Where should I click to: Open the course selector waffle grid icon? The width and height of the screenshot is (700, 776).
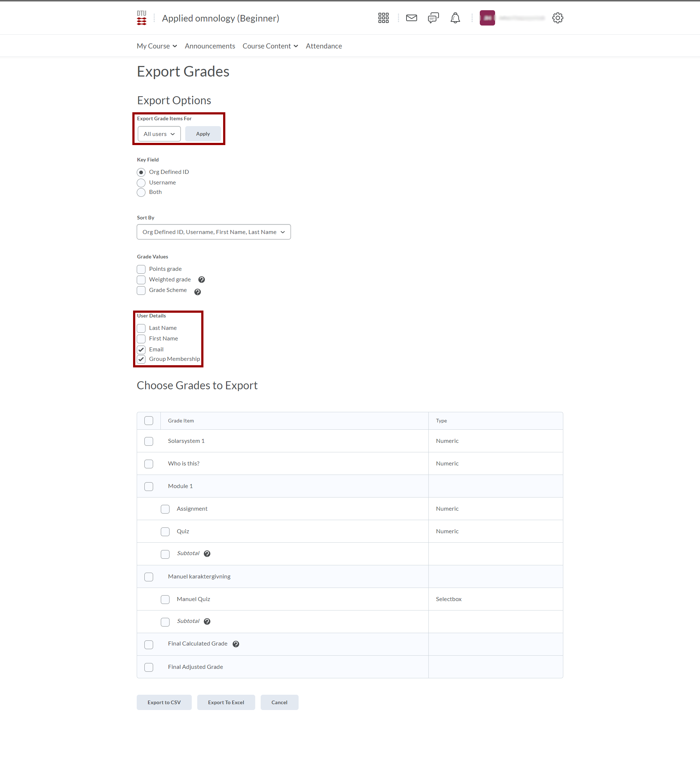[383, 18]
